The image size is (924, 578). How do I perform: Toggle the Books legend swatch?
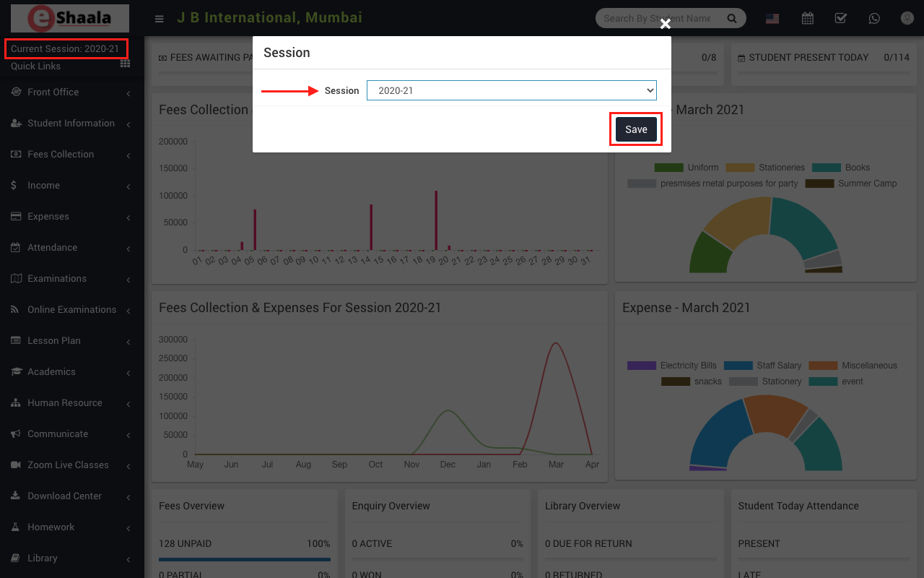click(x=826, y=168)
